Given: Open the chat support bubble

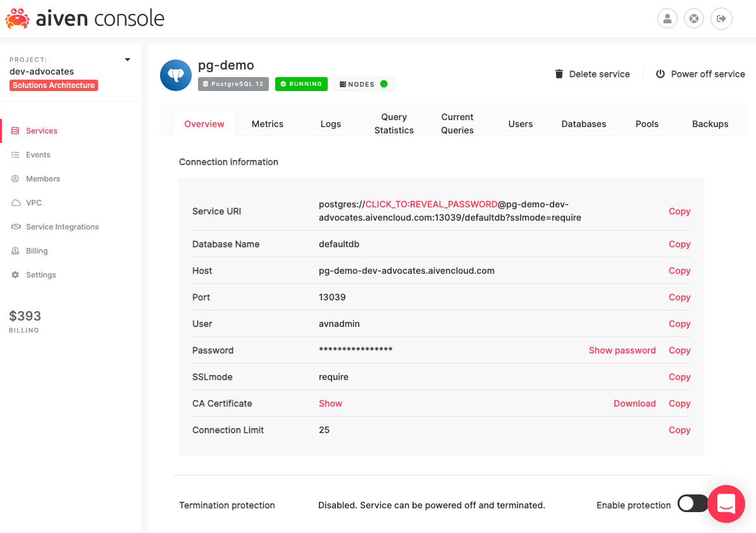Looking at the screenshot, I should point(726,504).
